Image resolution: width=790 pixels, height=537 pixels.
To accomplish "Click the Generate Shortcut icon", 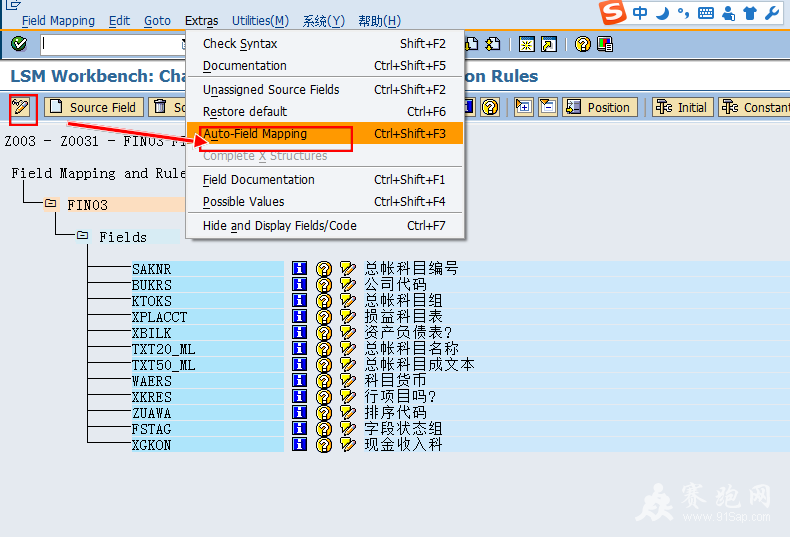I will coord(549,44).
